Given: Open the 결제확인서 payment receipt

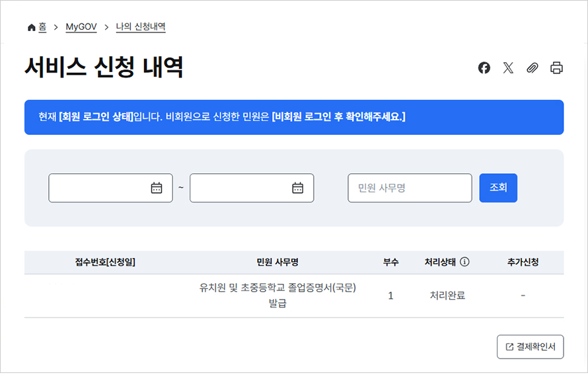Looking at the screenshot, I should coord(531,347).
